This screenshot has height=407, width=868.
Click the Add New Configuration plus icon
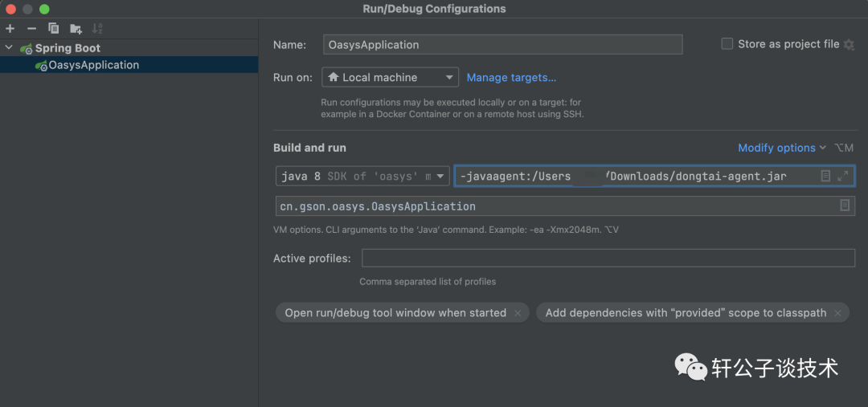[10, 29]
